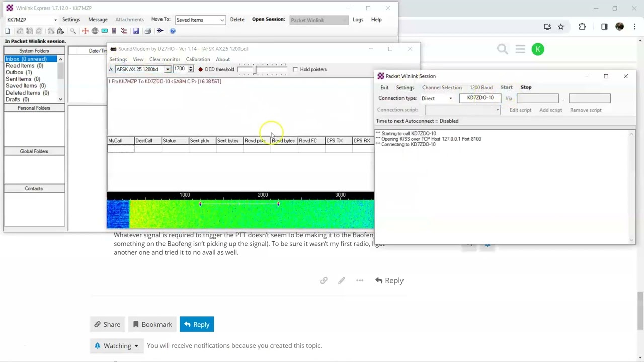Screen dimensions: 644x362
Task: Open Message menu in Winlink Express
Action: (x=98, y=19)
